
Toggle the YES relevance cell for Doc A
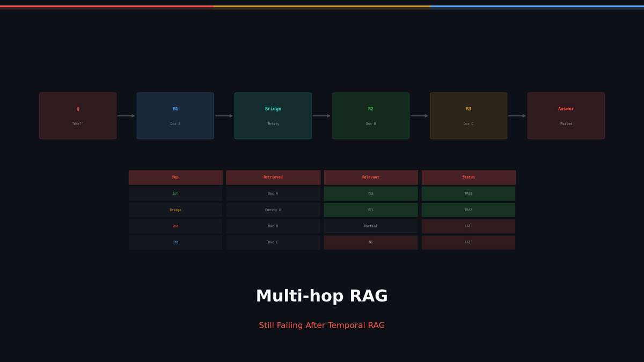pos(370,193)
